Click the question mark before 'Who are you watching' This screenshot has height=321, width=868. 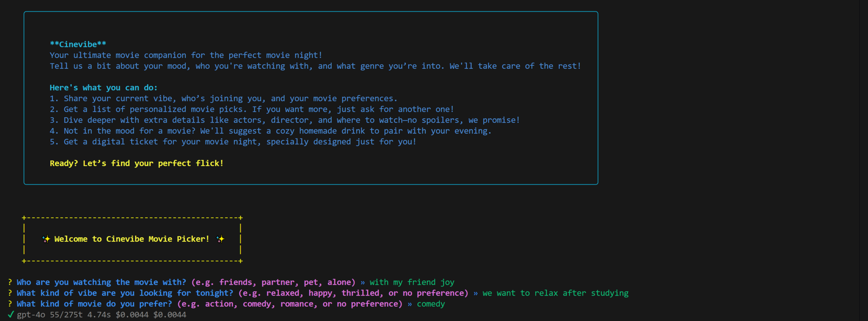point(10,282)
